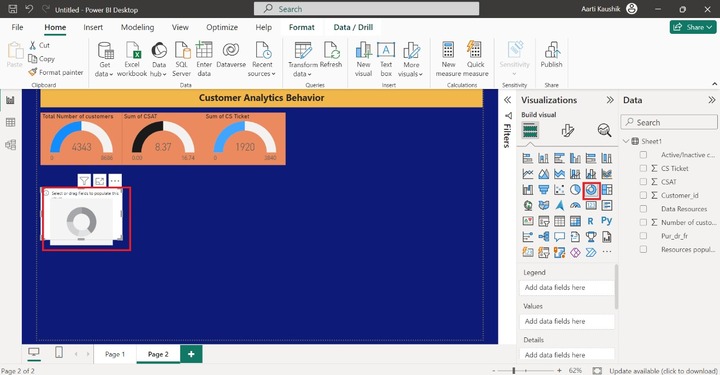720x375 pixels.
Task: Select the gauge visual
Action: (575, 206)
